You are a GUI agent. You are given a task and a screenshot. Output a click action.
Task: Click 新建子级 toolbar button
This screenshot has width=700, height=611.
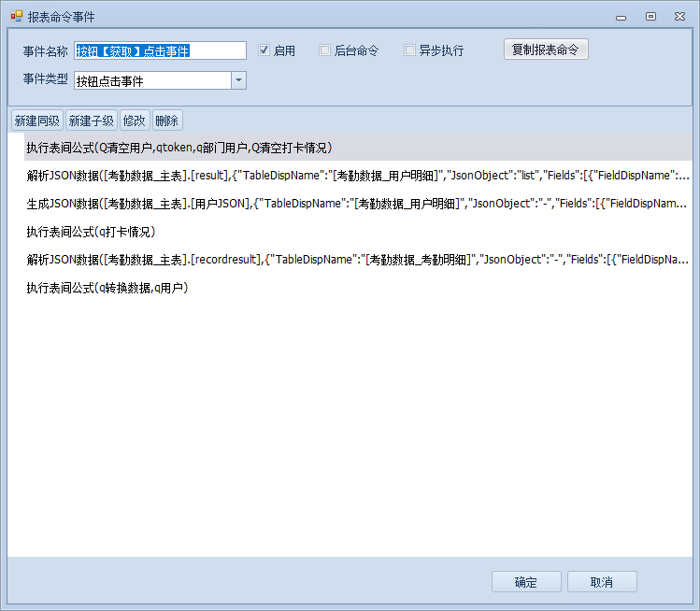[91, 121]
